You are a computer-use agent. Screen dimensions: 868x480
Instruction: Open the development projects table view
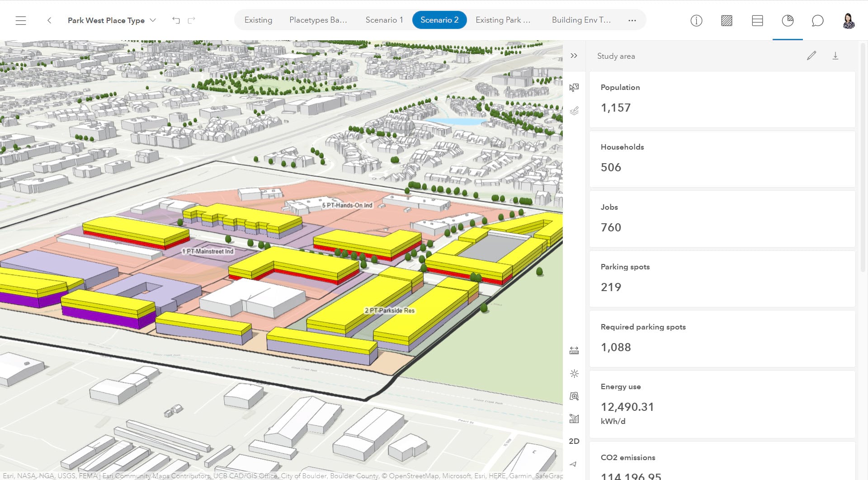pos(757,21)
